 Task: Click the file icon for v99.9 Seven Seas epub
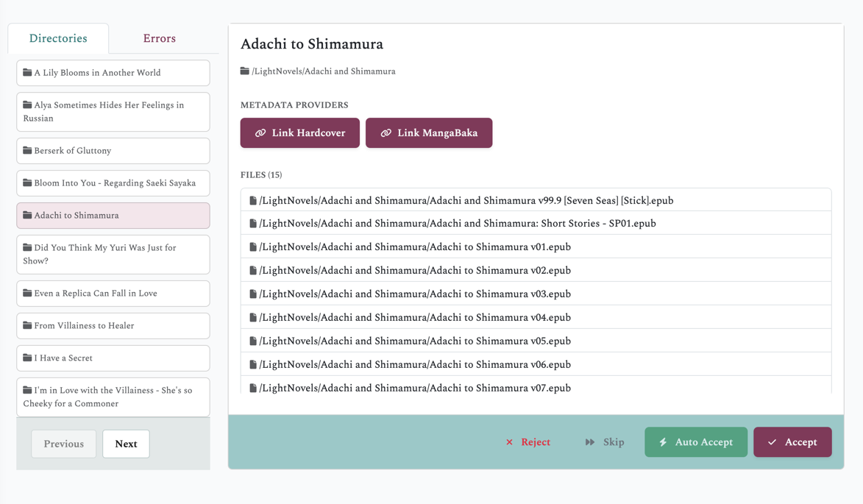pyautogui.click(x=253, y=201)
